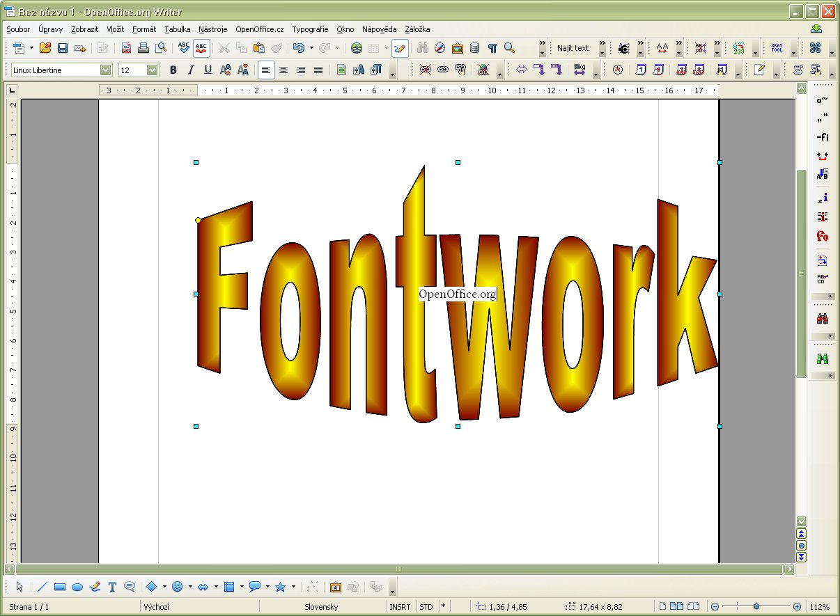Open the Gallery picture icon
The width and height of the screenshot is (840, 616).
[x=457, y=48]
